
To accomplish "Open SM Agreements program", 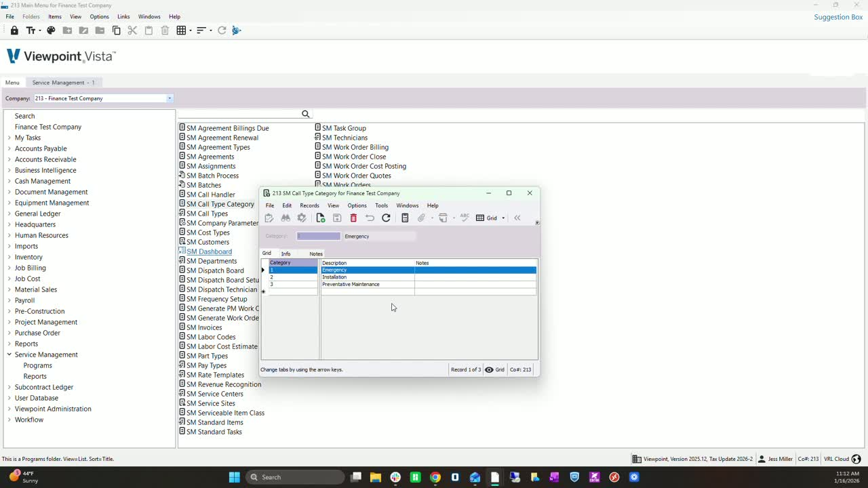I will [210, 157].
